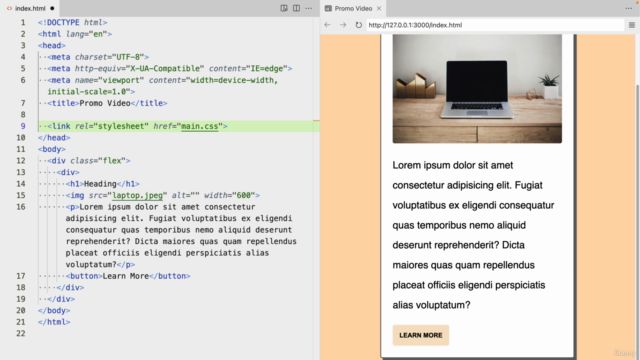The height and width of the screenshot is (360, 640).
Task: Click the <button>Learn More</button> code line
Action: [128, 276]
